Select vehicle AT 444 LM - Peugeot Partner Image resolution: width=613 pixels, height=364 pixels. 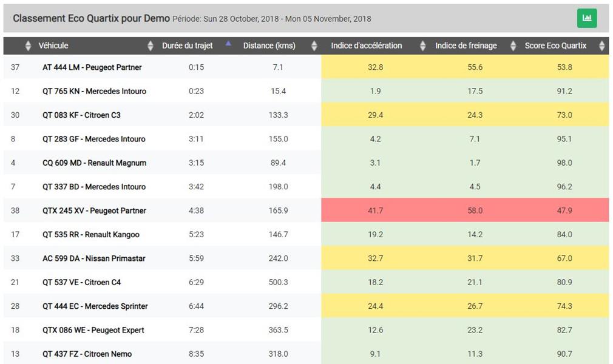[92, 67]
